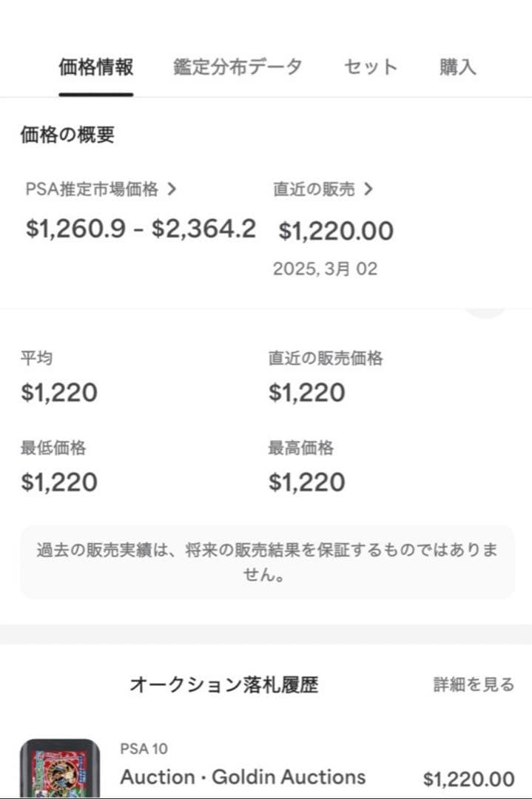Click the オークション落札履歴 heading
The height and width of the screenshot is (799, 532).
[x=226, y=684]
